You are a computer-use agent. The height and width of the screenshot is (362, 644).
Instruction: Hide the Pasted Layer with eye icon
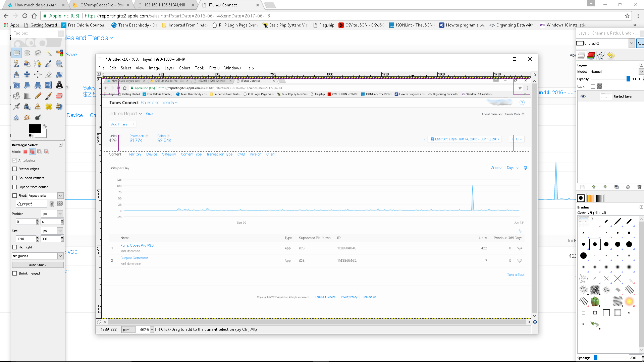tap(583, 97)
